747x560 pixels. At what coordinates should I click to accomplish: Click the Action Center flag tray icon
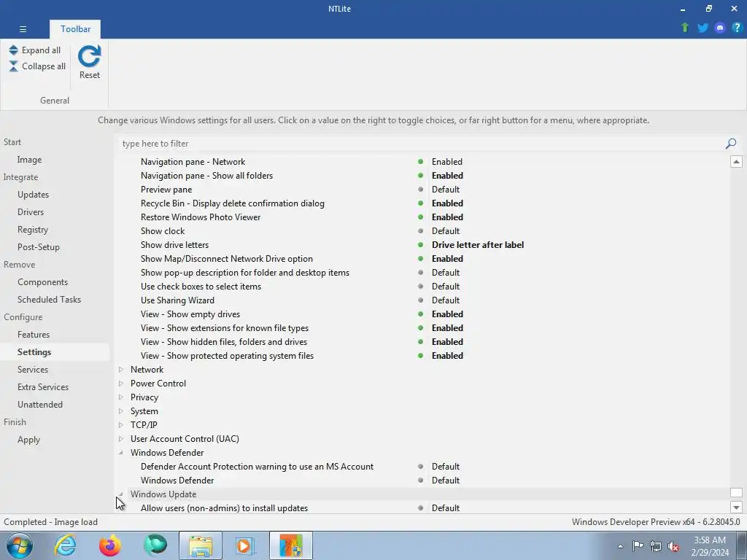[638, 546]
